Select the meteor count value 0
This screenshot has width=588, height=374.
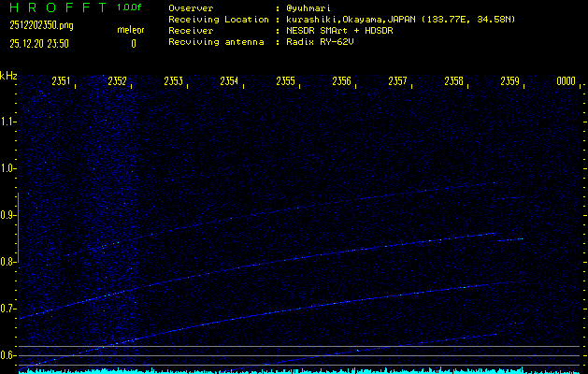pyautogui.click(x=133, y=43)
